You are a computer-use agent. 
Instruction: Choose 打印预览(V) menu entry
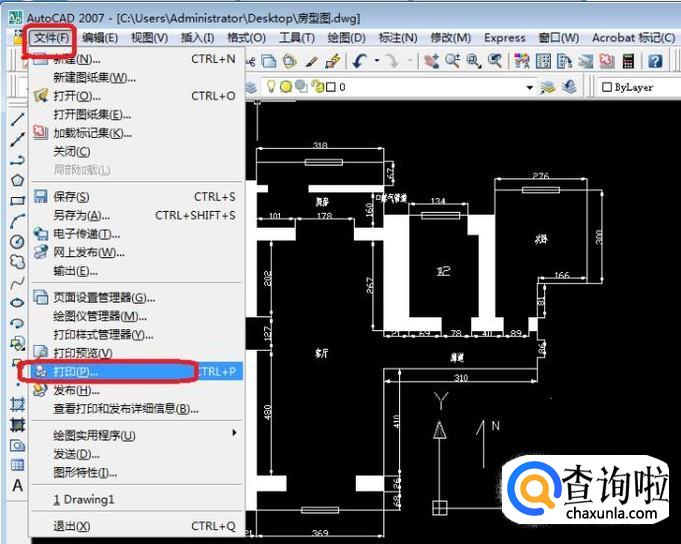136,353
